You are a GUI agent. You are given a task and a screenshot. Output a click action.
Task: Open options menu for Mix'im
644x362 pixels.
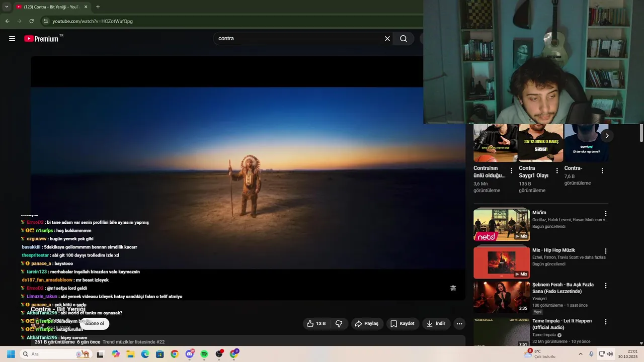pyautogui.click(x=606, y=214)
